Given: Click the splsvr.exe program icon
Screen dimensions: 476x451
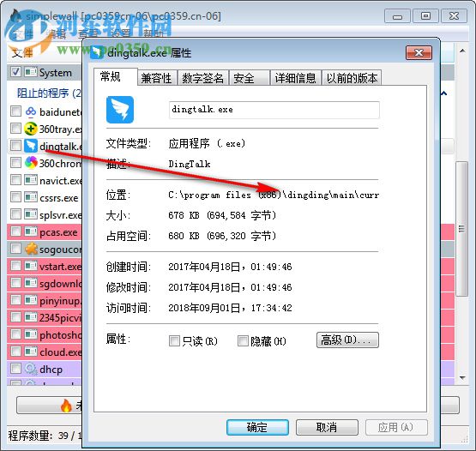Looking at the screenshot, I should tap(31, 214).
